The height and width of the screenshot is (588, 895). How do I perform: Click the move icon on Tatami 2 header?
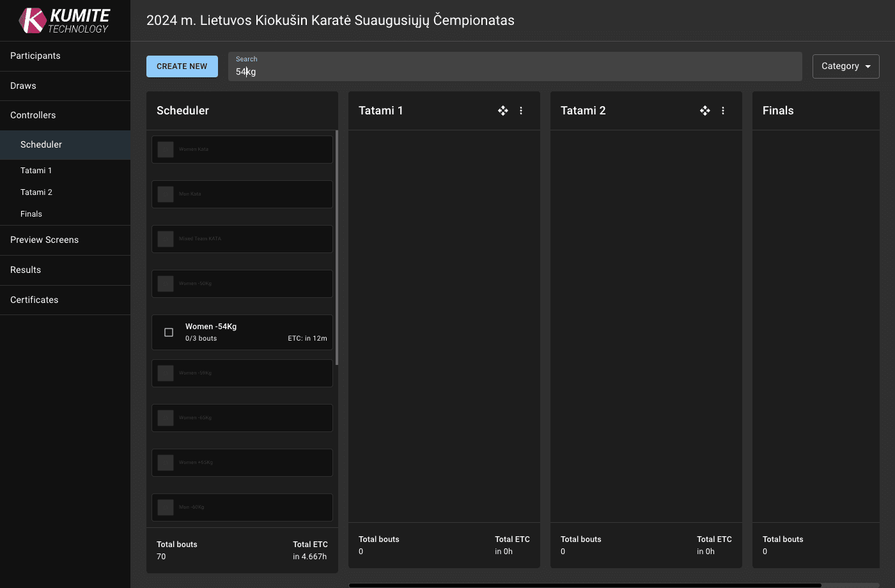click(704, 111)
